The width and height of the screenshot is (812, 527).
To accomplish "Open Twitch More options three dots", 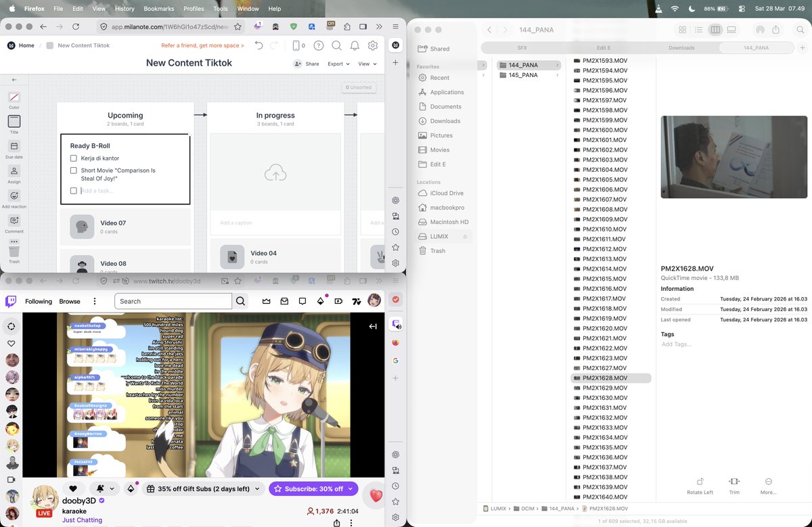I will tap(95, 301).
